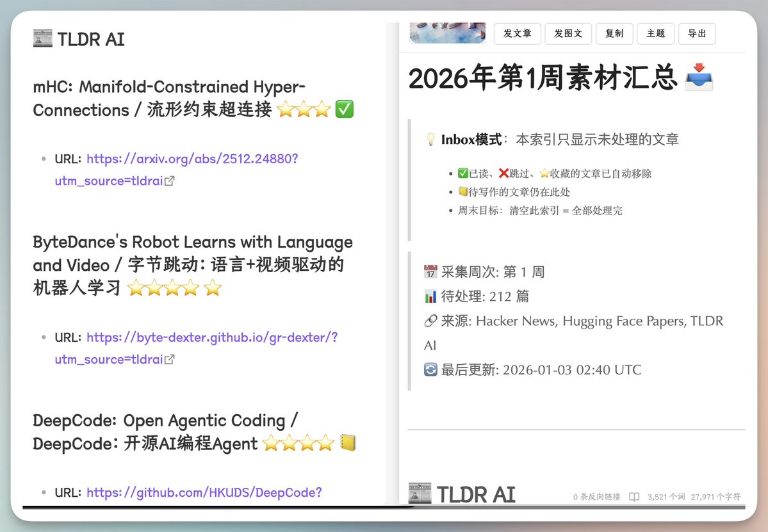The width and height of the screenshot is (768, 532).
Task: Click the newspaper icon beside the left TLDR AI heading
Action: point(43,38)
